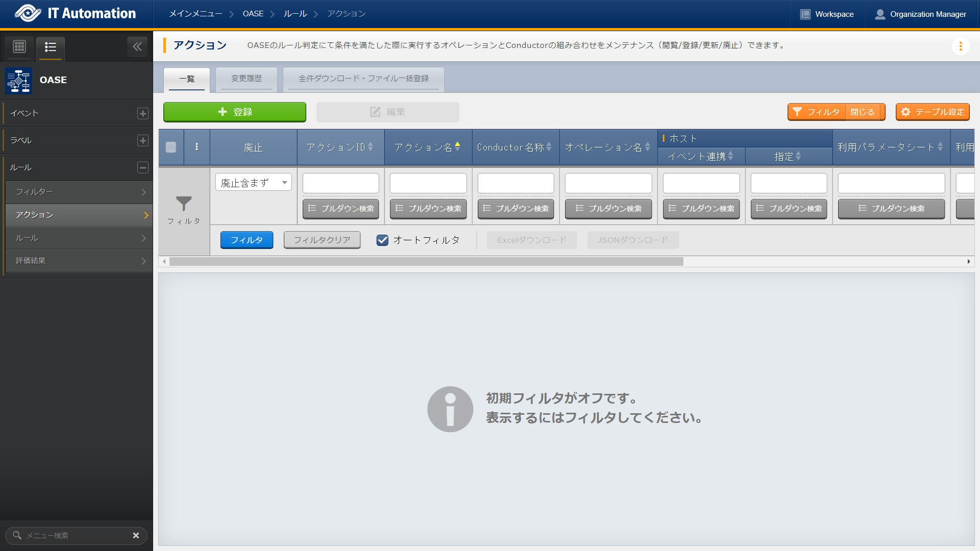Open the vertical dots page menu
Viewport: 980px width, 551px height.
pos(961,46)
